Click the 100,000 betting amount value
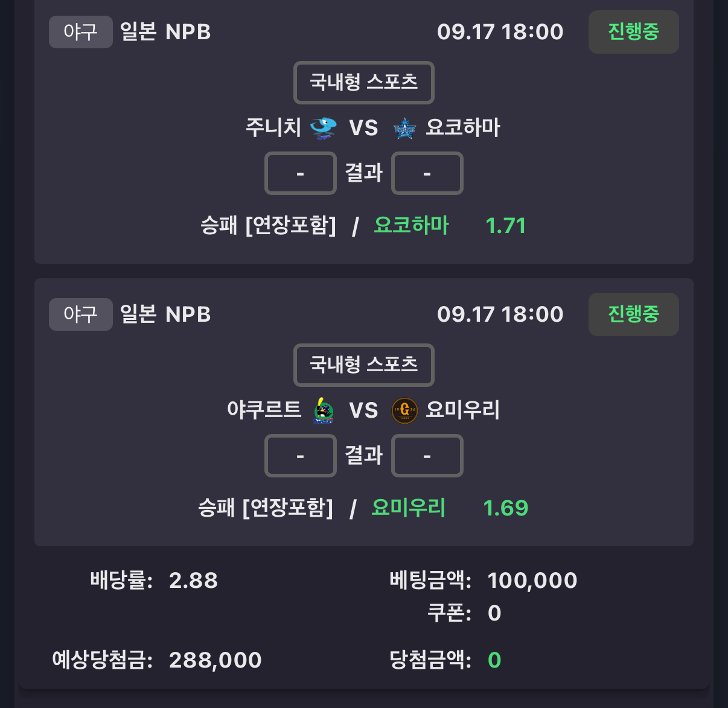Image resolution: width=728 pixels, height=708 pixels. pos(532,581)
